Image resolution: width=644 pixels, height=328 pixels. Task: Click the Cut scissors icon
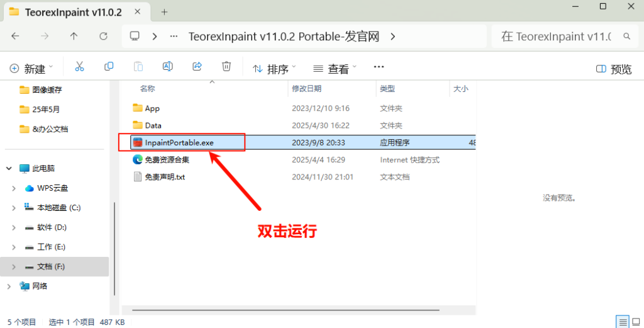79,67
